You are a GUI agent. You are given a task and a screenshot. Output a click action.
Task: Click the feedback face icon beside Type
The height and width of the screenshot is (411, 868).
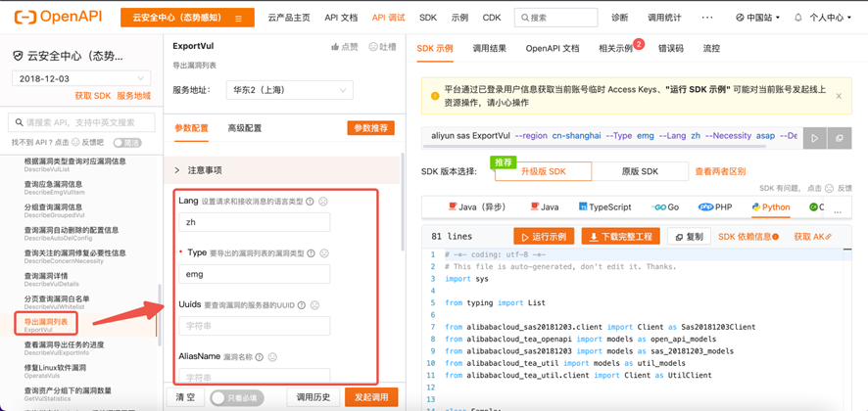point(324,252)
